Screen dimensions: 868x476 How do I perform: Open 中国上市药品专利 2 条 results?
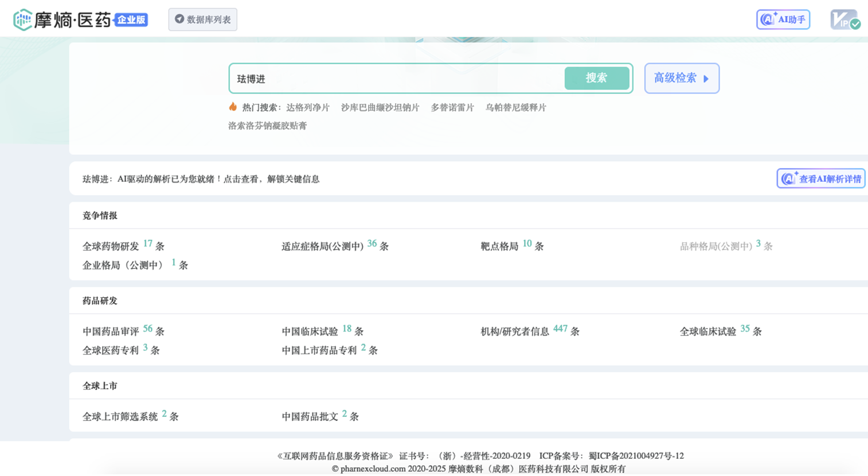(x=329, y=350)
